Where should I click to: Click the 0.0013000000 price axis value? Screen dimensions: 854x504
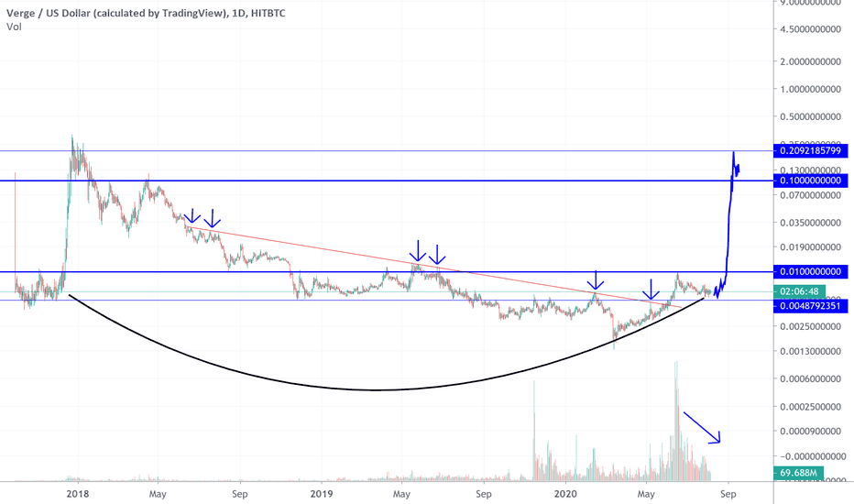point(810,351)
